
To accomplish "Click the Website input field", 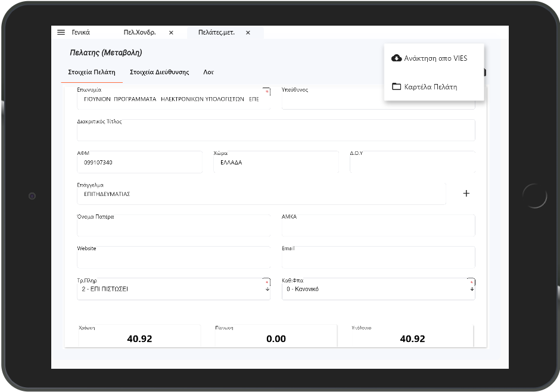I will (173, 258).
